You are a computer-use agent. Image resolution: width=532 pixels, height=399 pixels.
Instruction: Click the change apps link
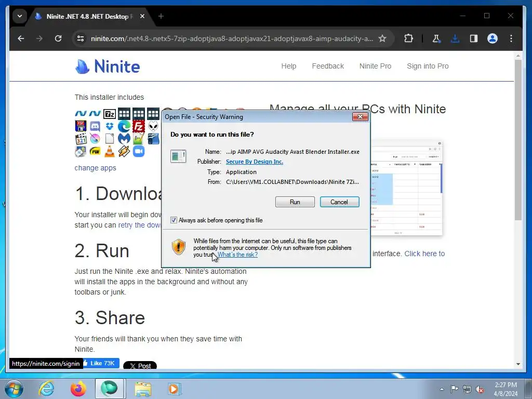point(96,168)
